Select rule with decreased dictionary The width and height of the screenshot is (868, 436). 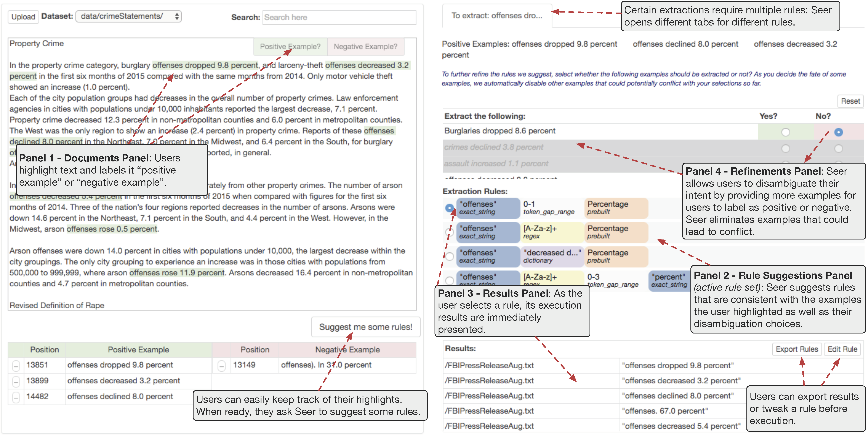coord(449,256)
